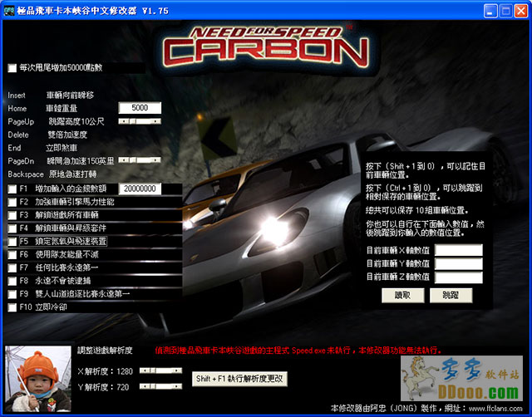The image size is (532, 417).
Task: Enable the 每次甩尾增加50000點數 checkbox
Action: (12, 68)
